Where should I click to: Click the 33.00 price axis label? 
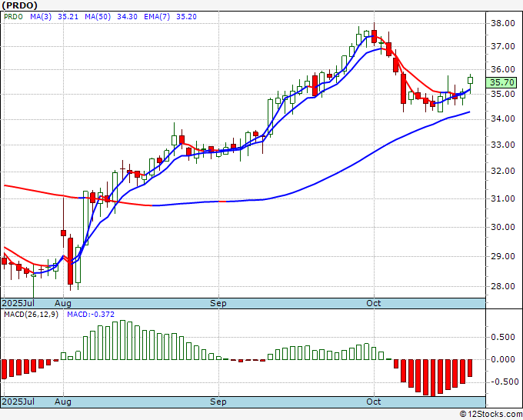pos(503,145)
